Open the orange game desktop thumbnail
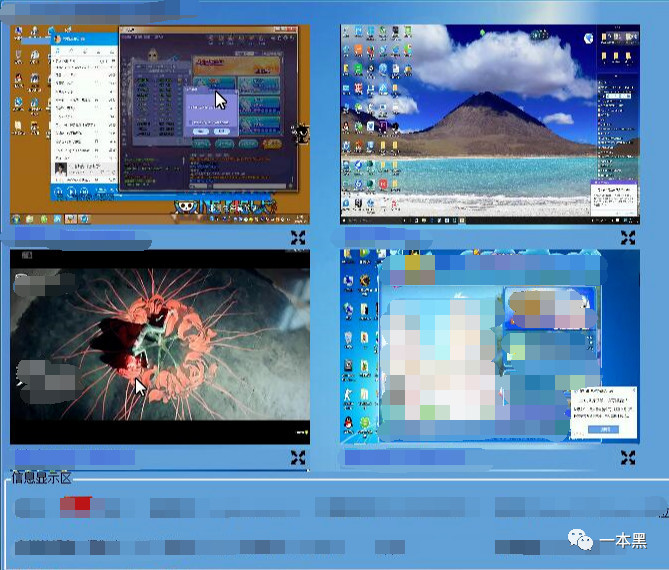The width and height of the screenshot is (669, 570). (x=160, y=125)
